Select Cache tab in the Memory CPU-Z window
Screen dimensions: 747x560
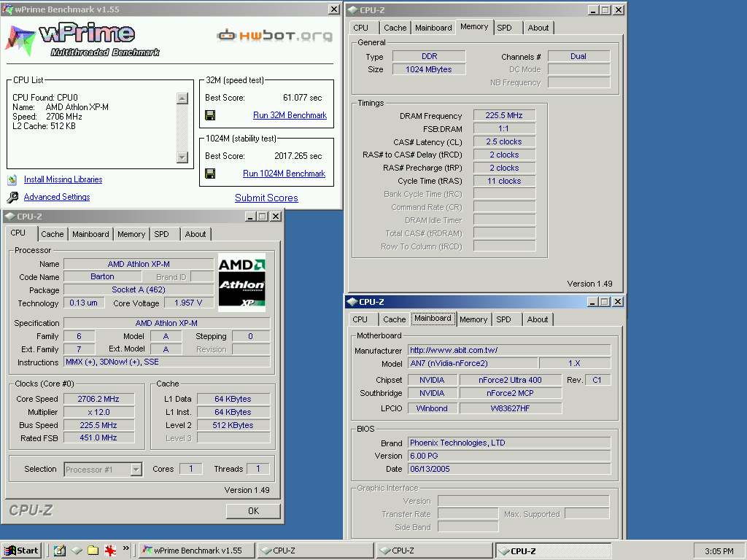point(395,28)
